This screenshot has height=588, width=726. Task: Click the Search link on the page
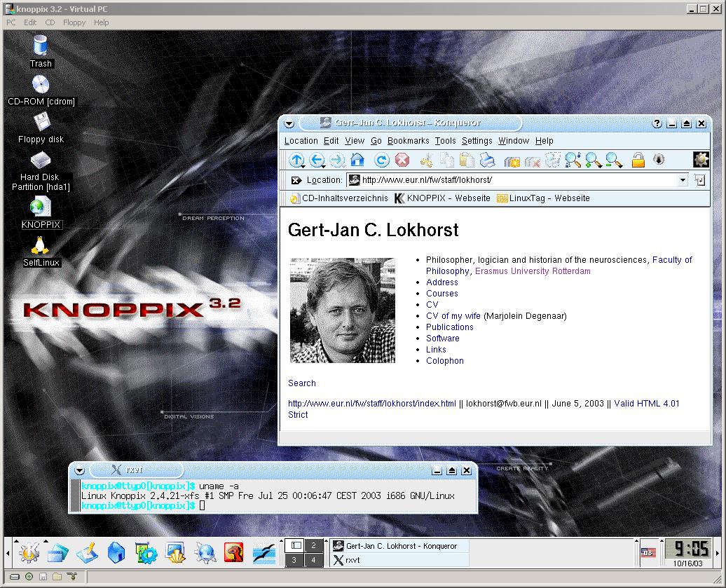[x=302, y=383]
